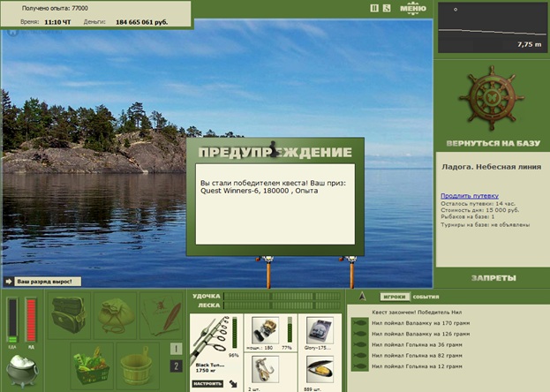The image size is (550, 392).
Task: Open the notebook with quill pen icon
Action: [x=162, y=315]
